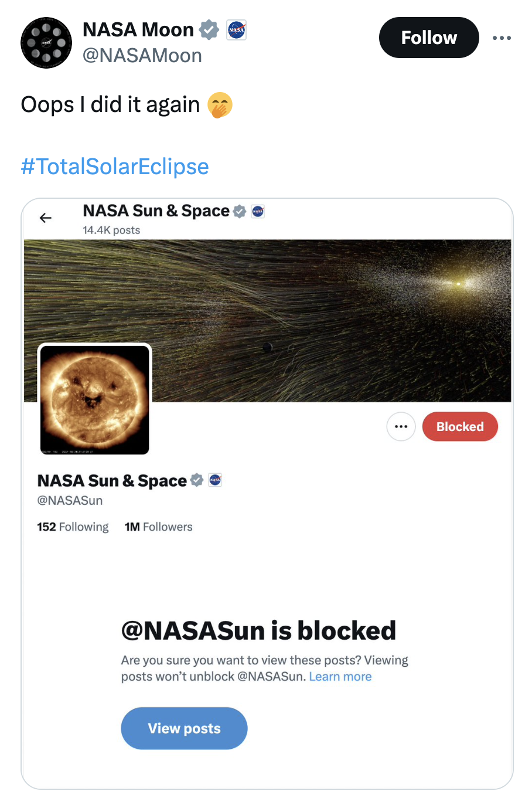
Task: Open the more options menu on the tweet
Action: click(x=502, y=38)
